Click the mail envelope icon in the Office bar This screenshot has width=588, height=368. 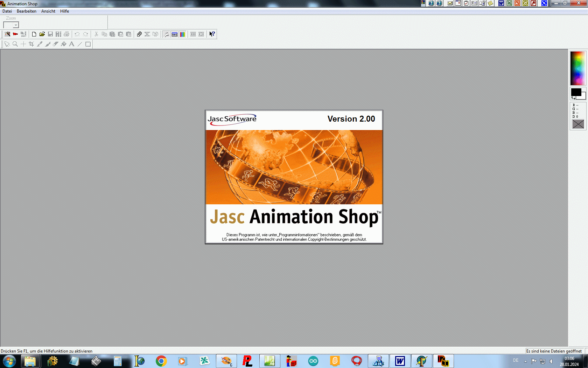coord(450,3)
